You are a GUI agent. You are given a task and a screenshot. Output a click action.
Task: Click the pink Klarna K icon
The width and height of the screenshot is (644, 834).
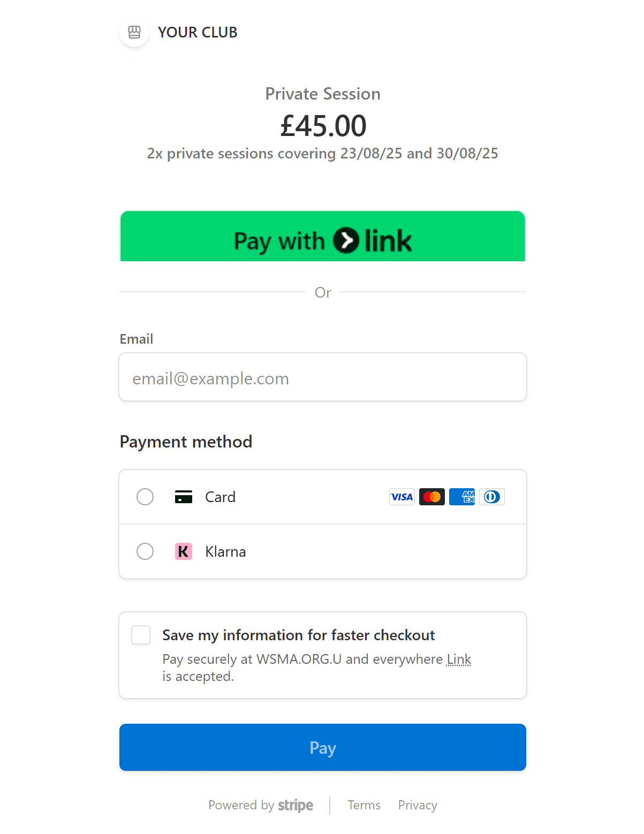click(x=184, y=551)
